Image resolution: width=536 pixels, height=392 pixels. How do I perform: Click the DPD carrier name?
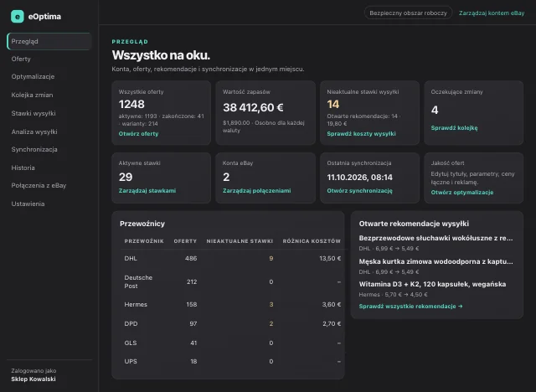coord(131,323)
